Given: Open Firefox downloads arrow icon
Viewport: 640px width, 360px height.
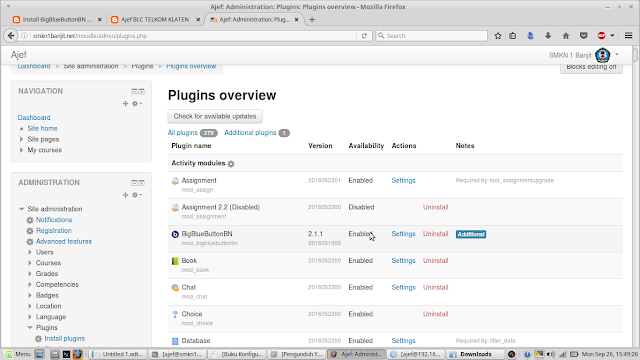Looking at the screenshot, I should pyautogui.click(x=548, y=36).
